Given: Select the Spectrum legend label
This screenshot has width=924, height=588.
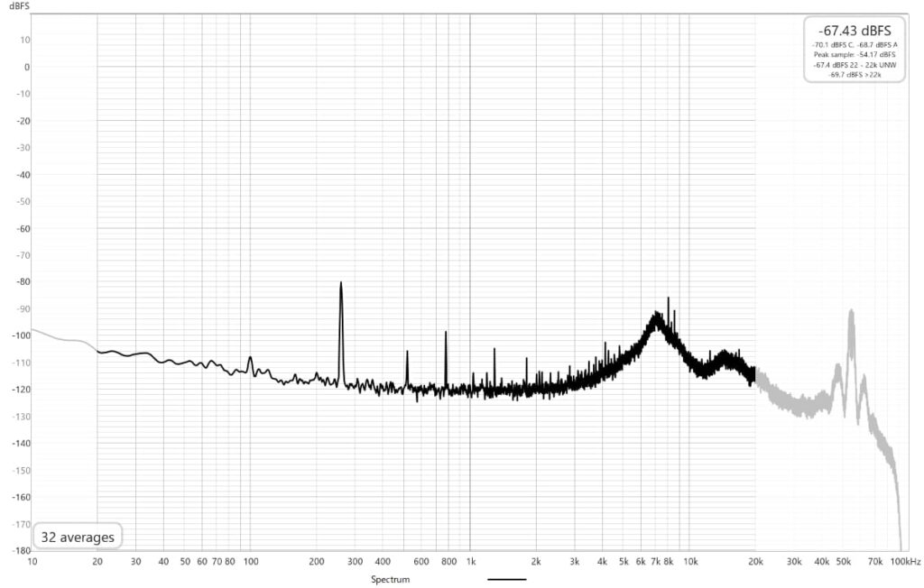Looking at the screenshot, I should pos(391,579).
